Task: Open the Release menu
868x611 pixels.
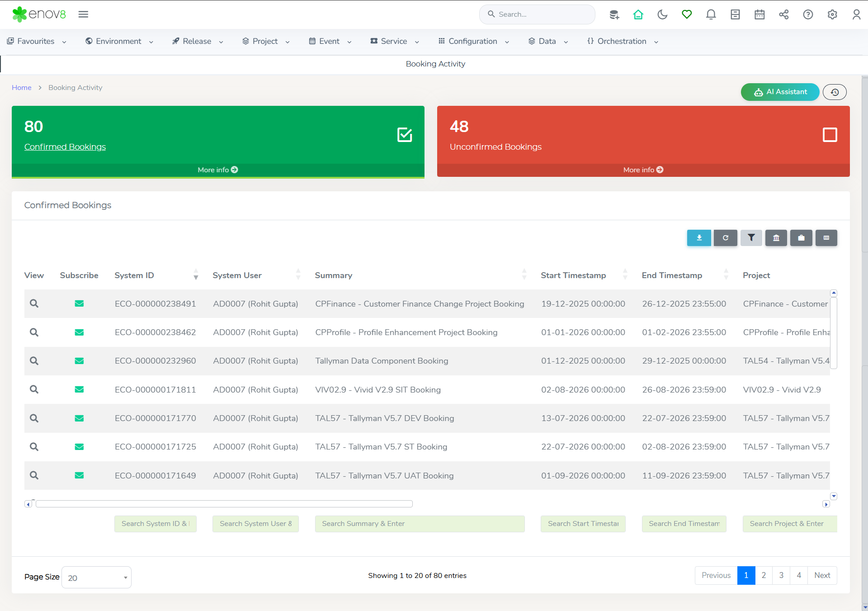Action: pyautogui.click(x=198, y=41)
